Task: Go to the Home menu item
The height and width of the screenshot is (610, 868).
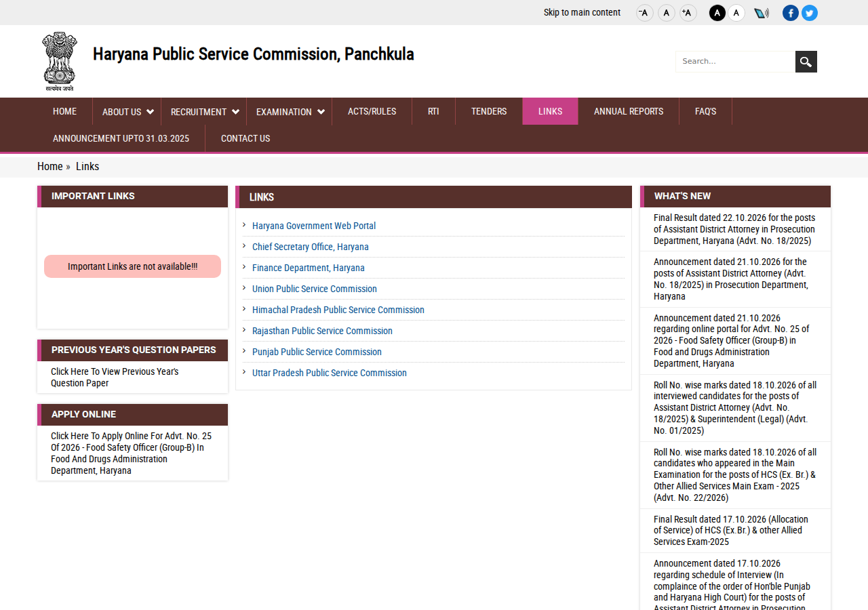Action: point(65,111)
